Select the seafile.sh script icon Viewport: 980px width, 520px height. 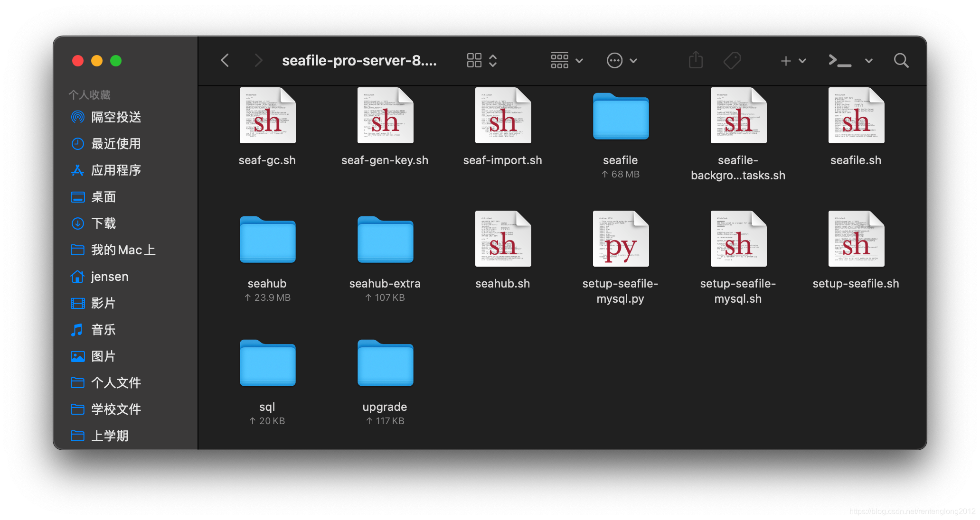(x=856, y=115)
